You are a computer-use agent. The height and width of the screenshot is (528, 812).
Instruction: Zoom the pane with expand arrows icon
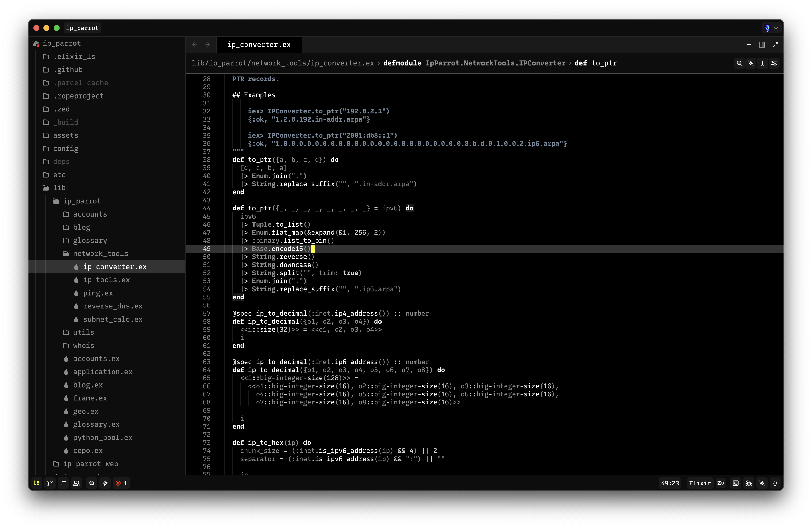click(x=775, y=45)
